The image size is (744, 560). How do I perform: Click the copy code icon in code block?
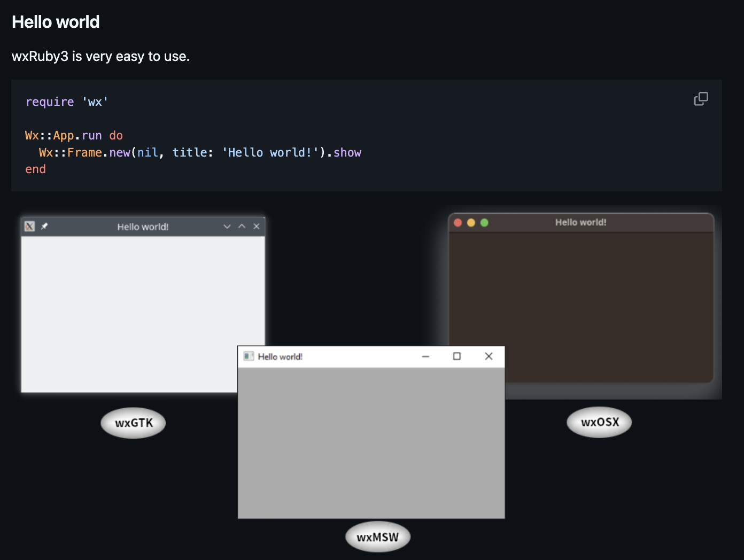(x=701, y=99)
